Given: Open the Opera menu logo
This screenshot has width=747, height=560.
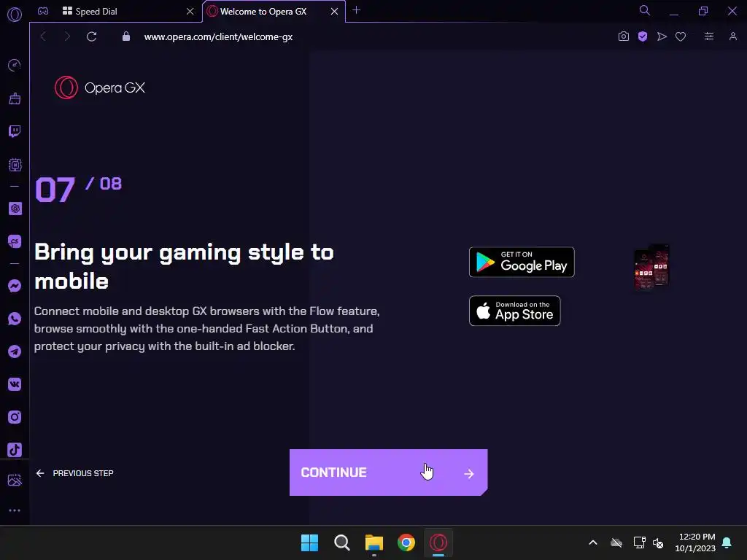Looking at the screenshot, I should click(15, 15).
